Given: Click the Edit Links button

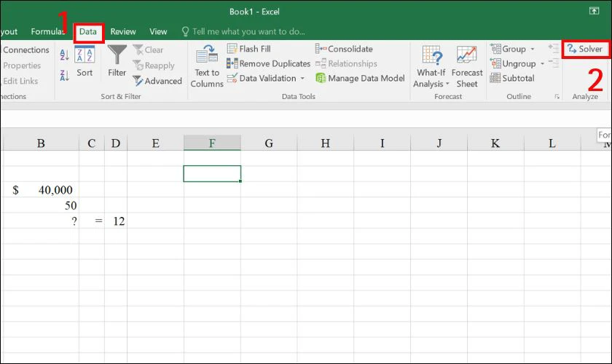Looking at the screenshot, I should click(x=20, y=81).
